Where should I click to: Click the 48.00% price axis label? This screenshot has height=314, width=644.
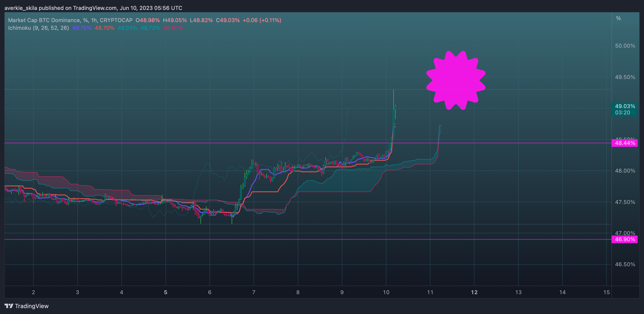(x=625, y=171)
